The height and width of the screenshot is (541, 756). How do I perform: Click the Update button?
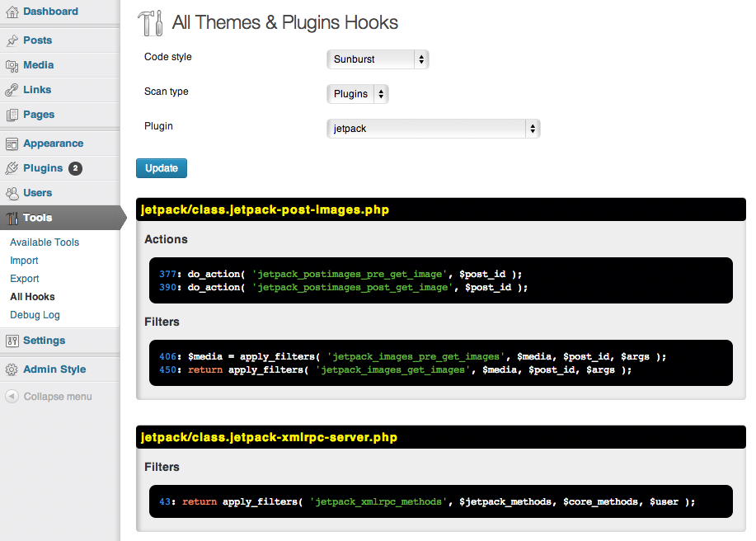pyautogui.click(x=162, y=168)
